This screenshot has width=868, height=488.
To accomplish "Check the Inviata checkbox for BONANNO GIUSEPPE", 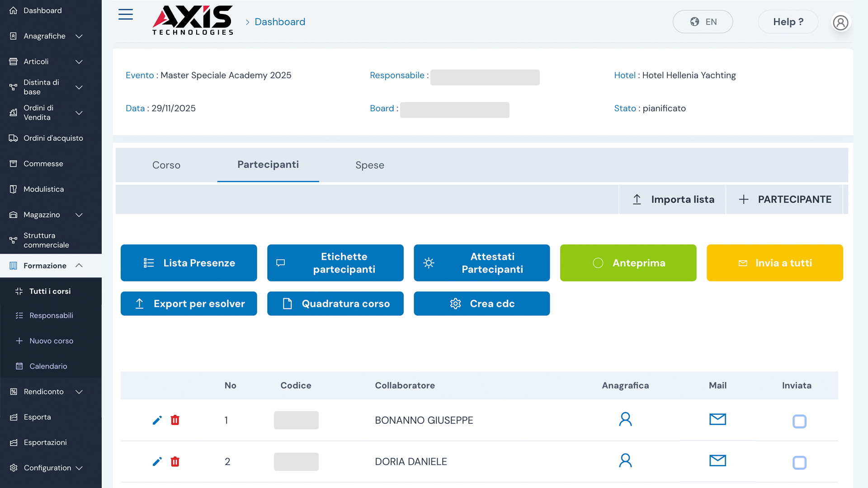I will 799,421.
